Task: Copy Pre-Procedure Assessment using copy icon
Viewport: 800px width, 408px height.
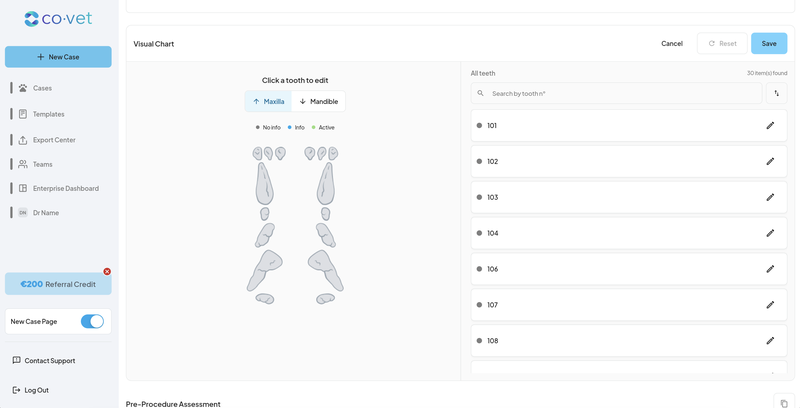Action: pos(784,403)
